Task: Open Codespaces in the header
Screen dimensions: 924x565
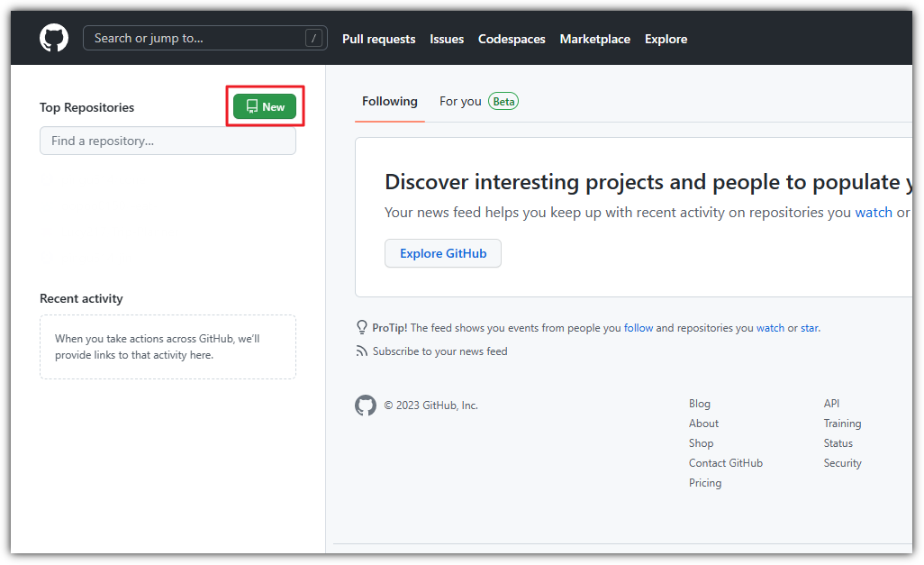Action: point(512,39)
